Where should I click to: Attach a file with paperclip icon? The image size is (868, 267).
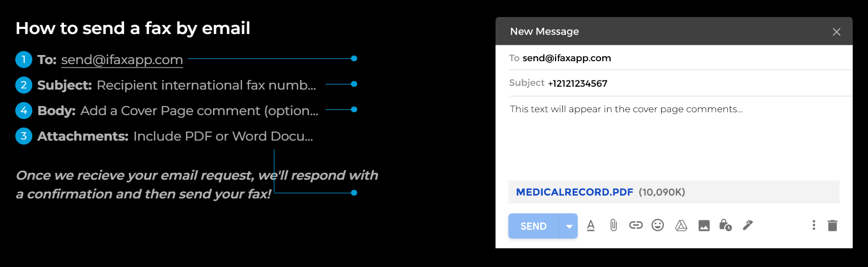point(613,226)
